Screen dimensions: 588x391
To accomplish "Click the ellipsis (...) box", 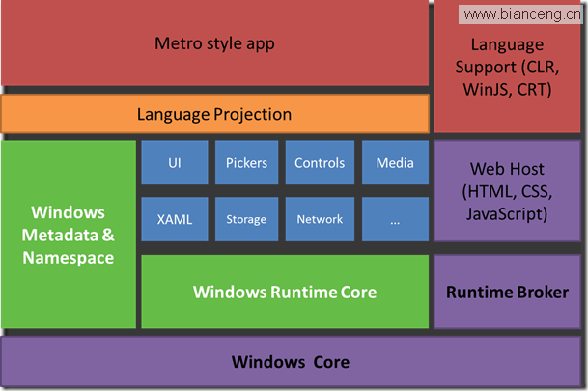I will point(395,219).
